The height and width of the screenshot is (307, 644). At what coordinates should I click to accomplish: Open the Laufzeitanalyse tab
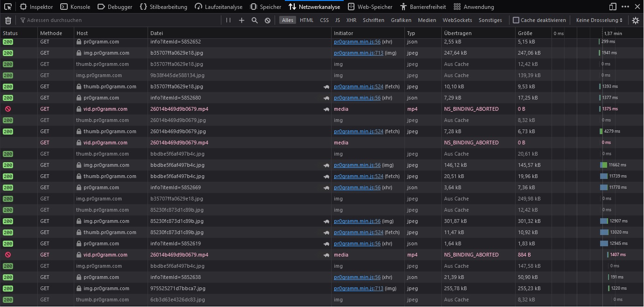pyautogui.click(x=219, y=7)
